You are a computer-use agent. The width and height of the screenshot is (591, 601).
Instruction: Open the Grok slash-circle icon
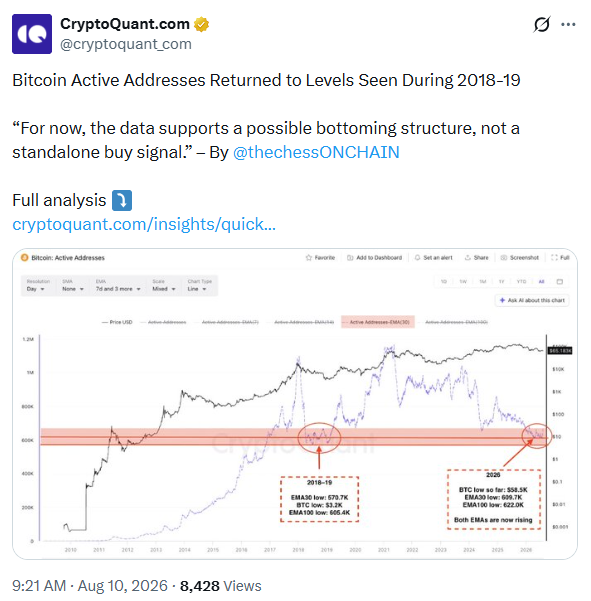(x=542, y=25)
